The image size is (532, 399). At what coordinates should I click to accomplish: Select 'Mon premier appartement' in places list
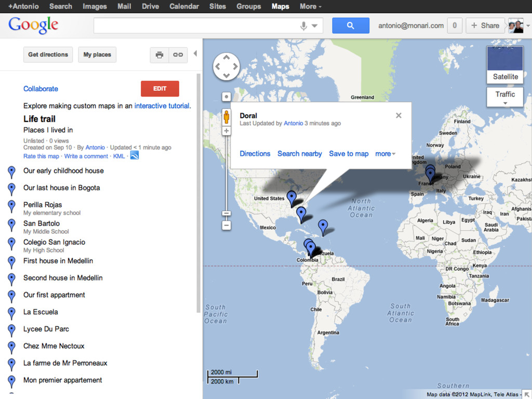coord(62,380)
